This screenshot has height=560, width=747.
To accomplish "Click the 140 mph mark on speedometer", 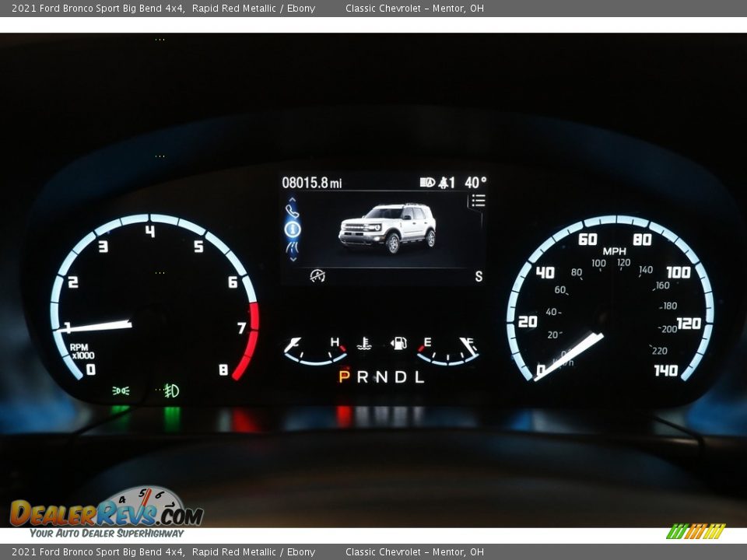I will click(x=666, y=370).
